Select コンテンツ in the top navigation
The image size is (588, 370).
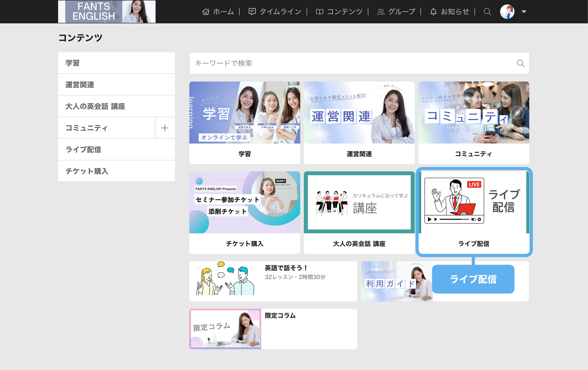339,11
